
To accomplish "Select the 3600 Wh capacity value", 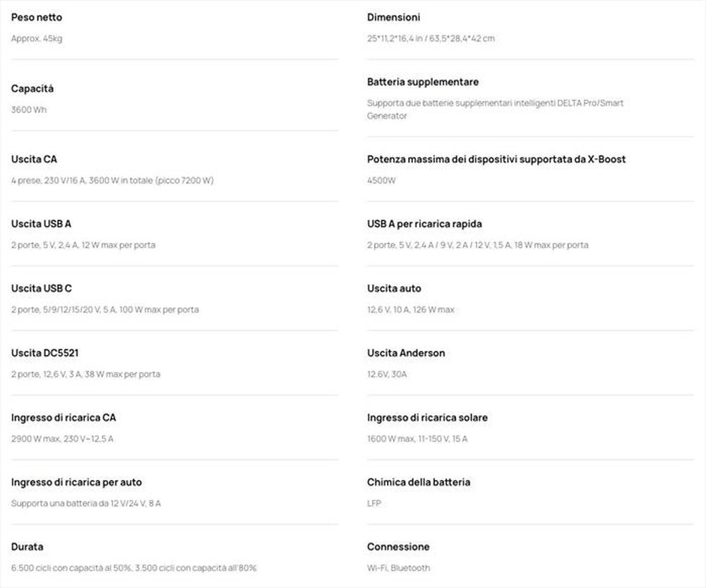I will click(x=29, y=110).
